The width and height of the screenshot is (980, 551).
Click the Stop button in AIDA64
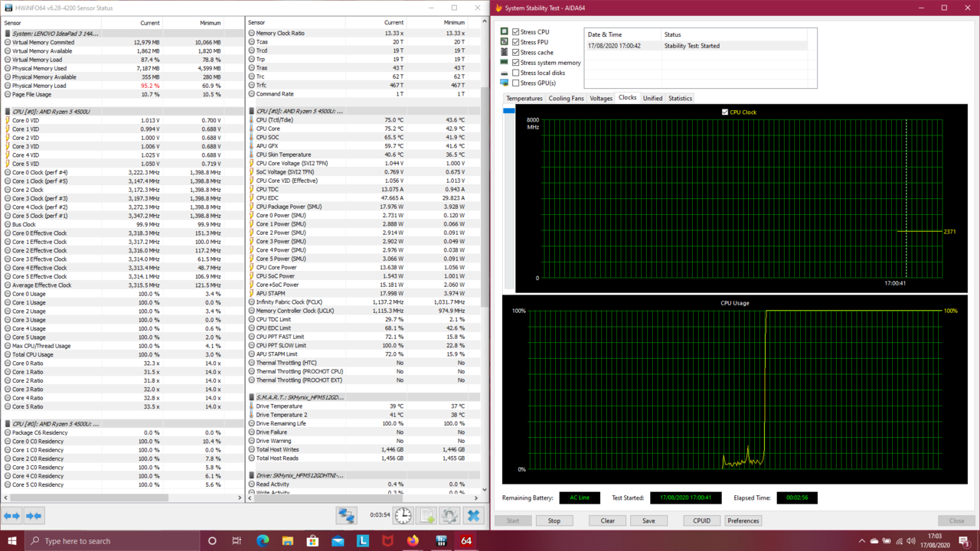pos(554,520)
